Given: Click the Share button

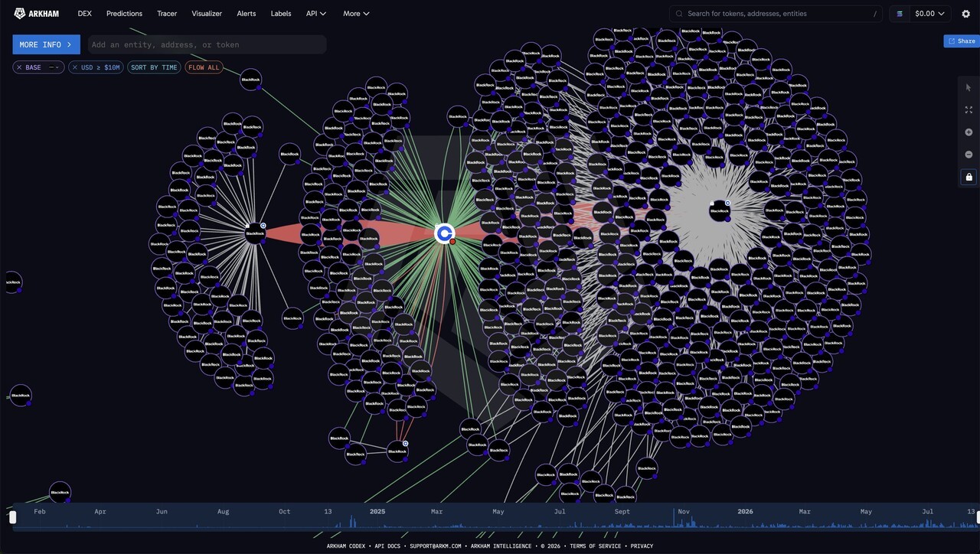Looking at the screenshot, I should coord(962,41).
